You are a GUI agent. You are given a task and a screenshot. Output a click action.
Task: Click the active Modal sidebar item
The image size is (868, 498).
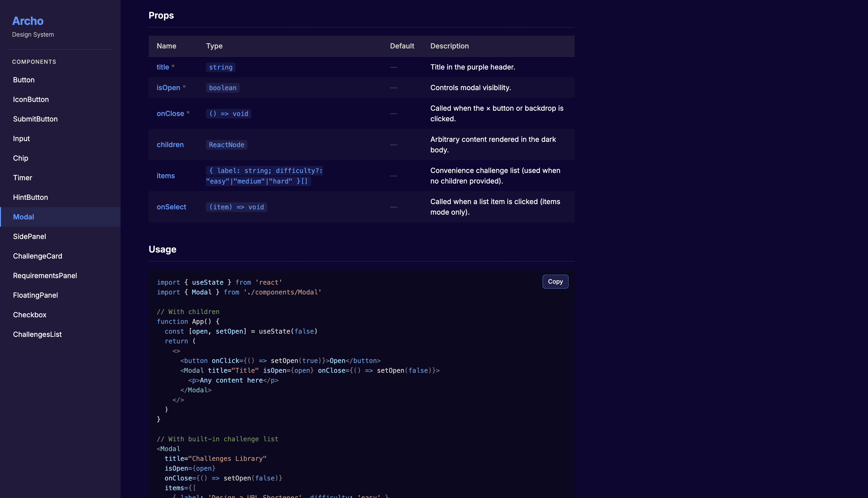[23, 217]
